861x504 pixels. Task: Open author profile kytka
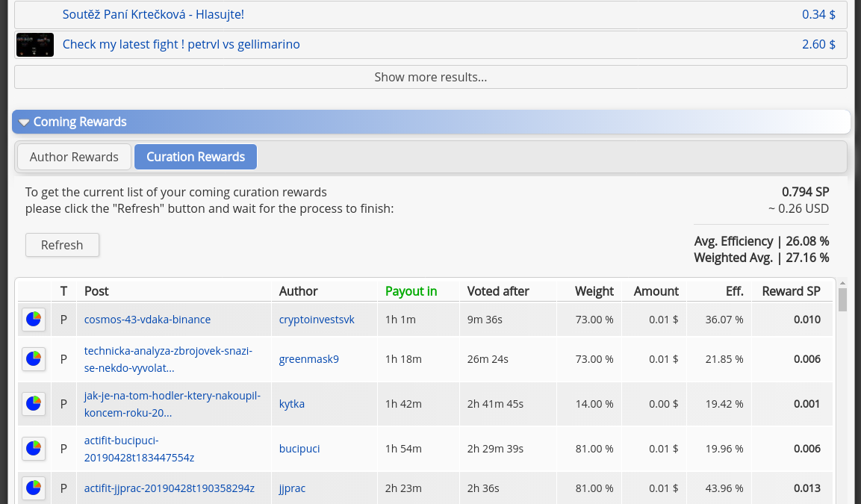pyautogui.click(x=291, y=403)
